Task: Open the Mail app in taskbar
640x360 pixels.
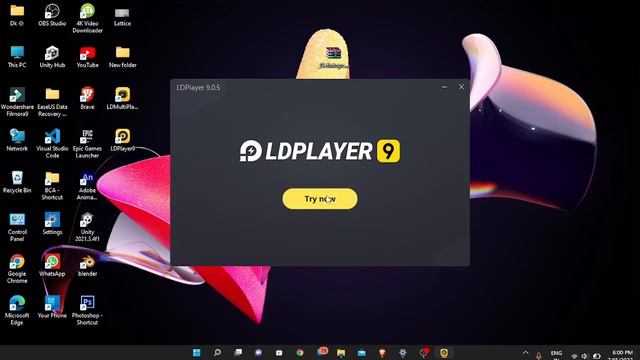Action: click(362, 352)
